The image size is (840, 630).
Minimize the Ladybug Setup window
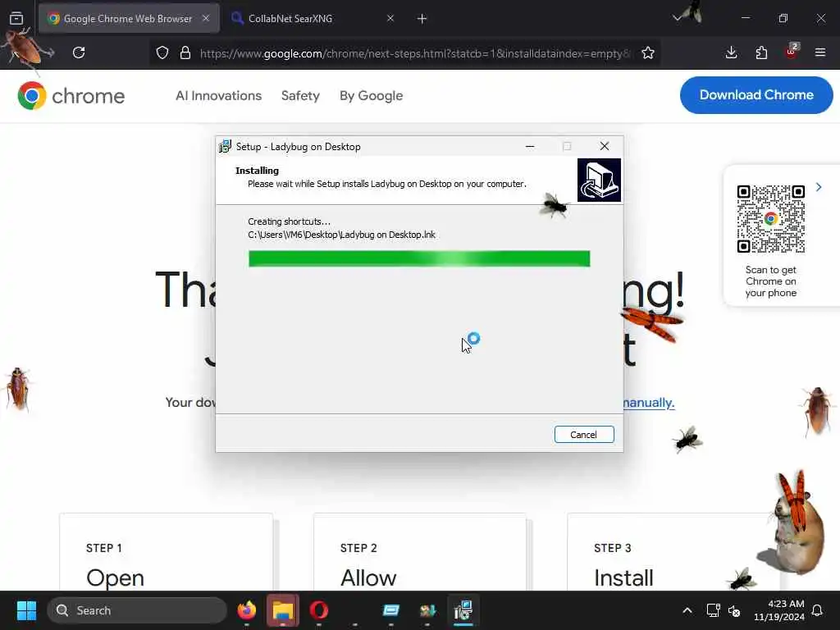point(530,146)
